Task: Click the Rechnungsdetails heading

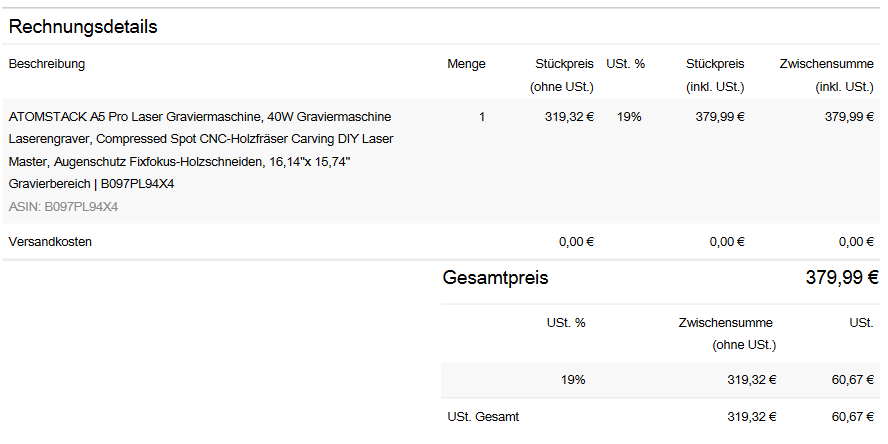Action: (x=83, y=27)
